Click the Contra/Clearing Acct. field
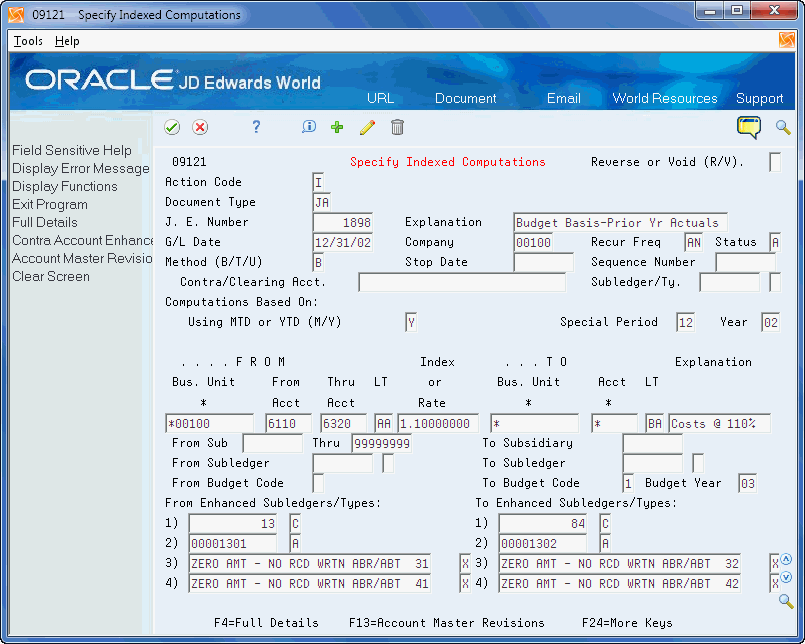The image size is (805, 644). pos(462,282)
